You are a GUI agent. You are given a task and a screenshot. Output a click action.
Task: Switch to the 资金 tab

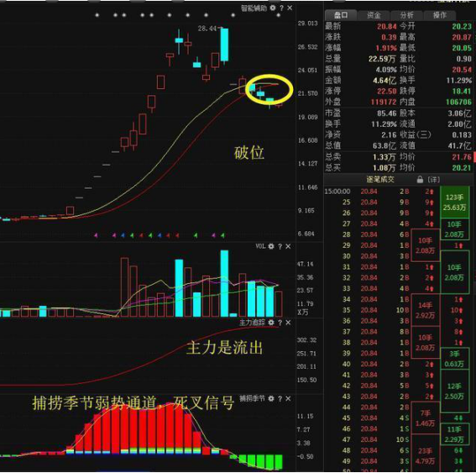[x=374, y=15]
